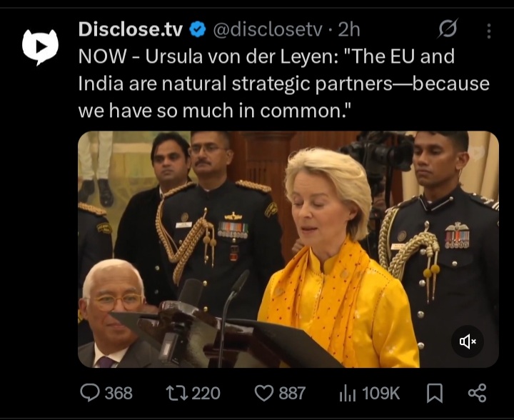
Task: Open the Disclose.tv profile avatar
Action: tap(40, 48)
